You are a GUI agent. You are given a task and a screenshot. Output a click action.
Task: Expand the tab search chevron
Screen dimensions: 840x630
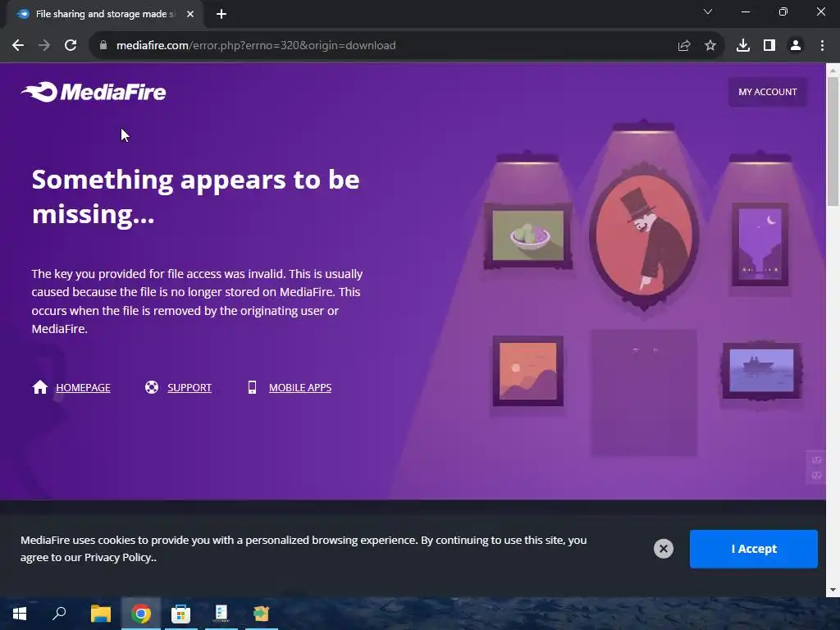point(708,11)
